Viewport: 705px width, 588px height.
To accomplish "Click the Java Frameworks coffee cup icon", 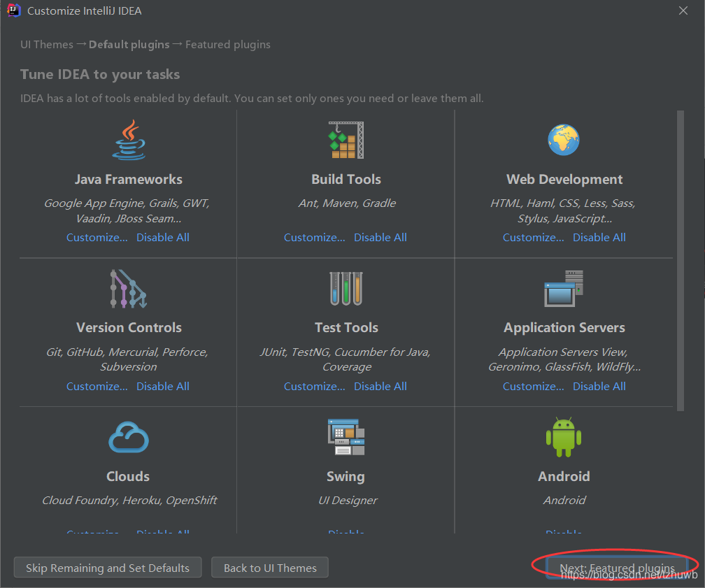I will [129, 140].
